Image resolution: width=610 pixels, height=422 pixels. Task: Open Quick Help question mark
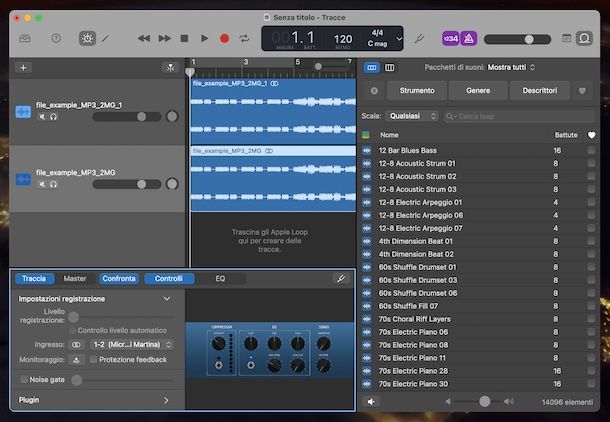coord(56,39)
